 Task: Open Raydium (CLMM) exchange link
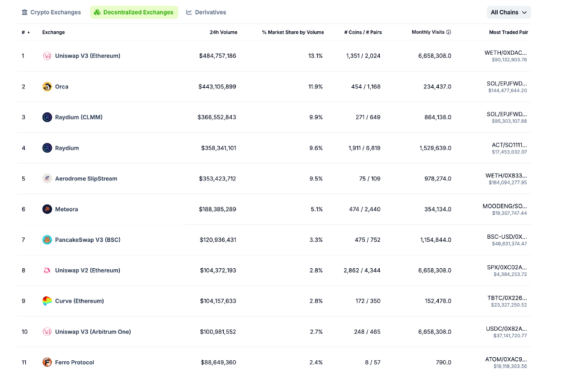pyautogui.click(x=79, y=117)
